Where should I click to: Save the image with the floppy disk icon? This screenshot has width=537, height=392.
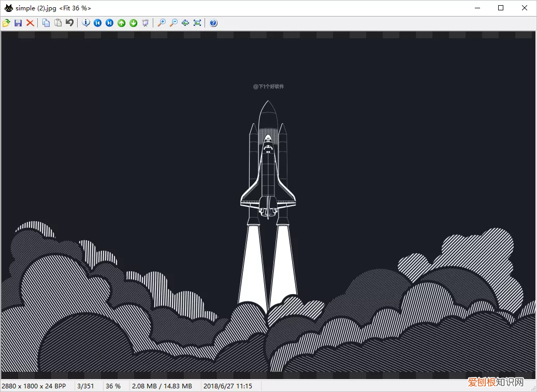point(18,23)
